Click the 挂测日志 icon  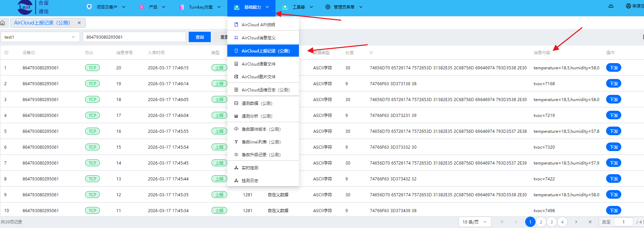(x=236, y=180)
